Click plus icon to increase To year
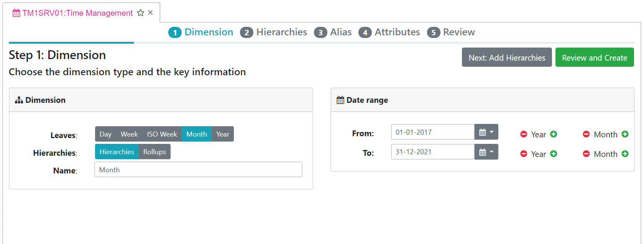 [554, 154]
